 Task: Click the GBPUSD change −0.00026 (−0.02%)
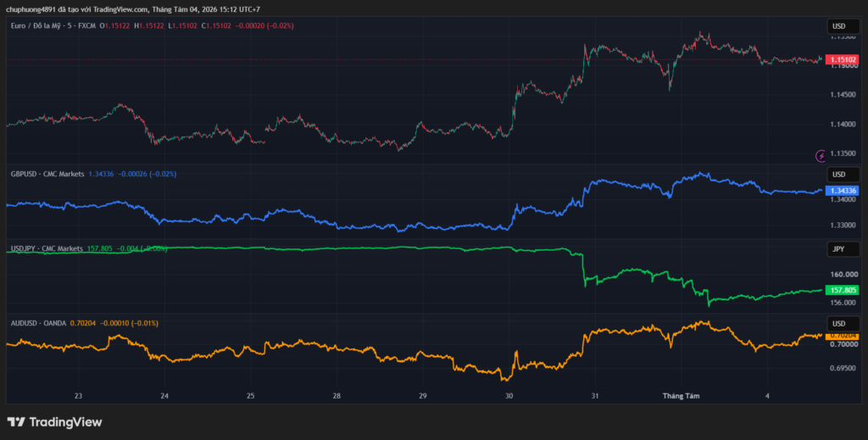(x=147, y=174)
